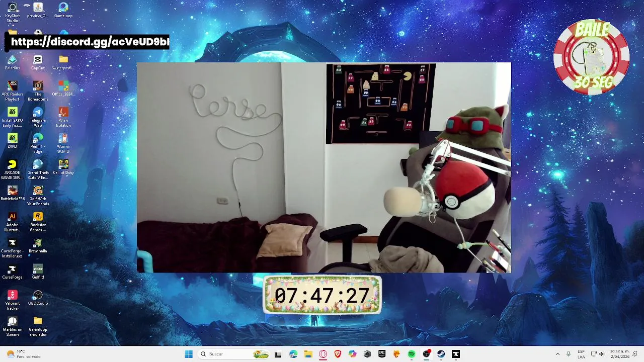The image size is (644, 362).
Task: Select Install 2XKO Early Access icon
Action: click(12, 117)
